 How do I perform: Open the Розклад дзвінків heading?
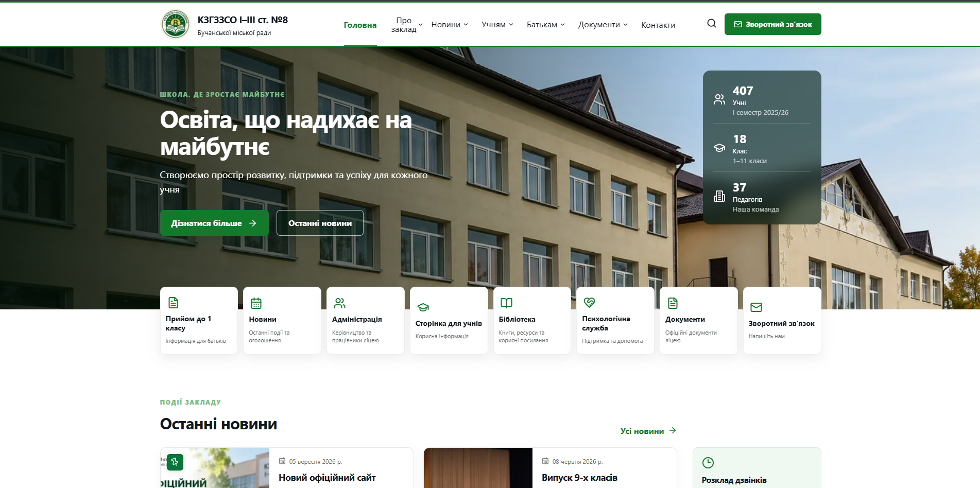pyautogui.click(x=734, y=480)
